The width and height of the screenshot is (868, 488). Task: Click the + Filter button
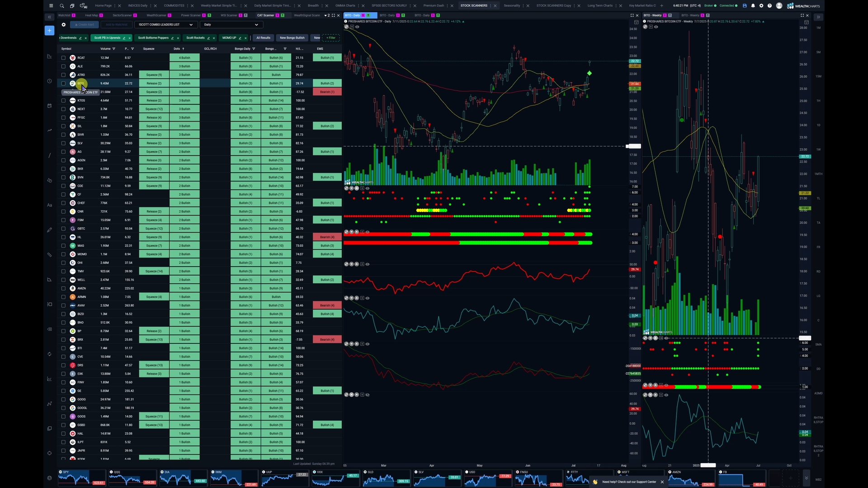point(331,38)
